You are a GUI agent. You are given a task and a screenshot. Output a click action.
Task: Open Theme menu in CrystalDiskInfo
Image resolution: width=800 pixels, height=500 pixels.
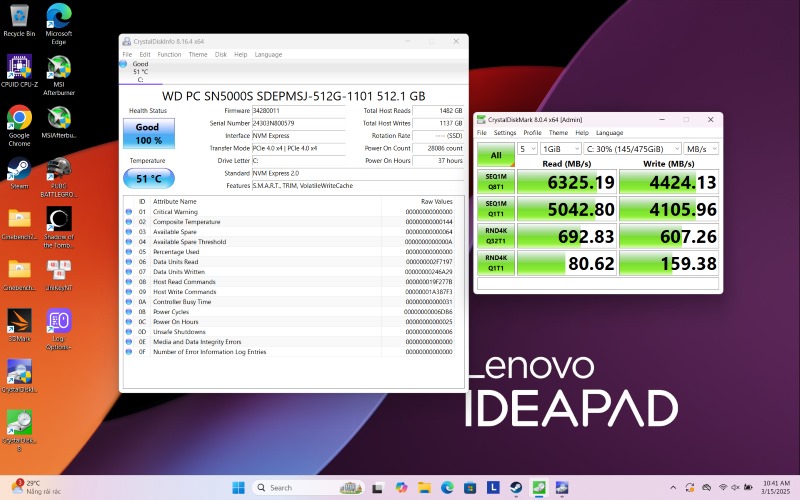tap(198, 55)
